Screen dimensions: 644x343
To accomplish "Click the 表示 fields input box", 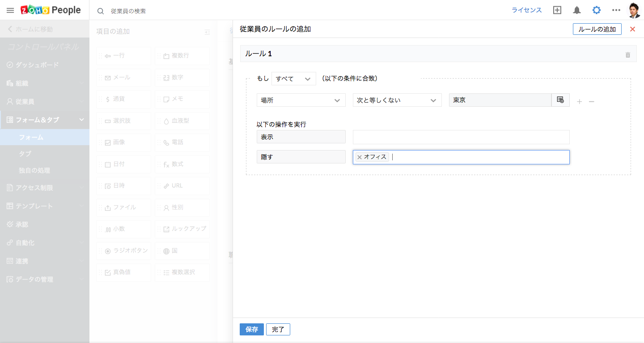I will click(461, 137).
